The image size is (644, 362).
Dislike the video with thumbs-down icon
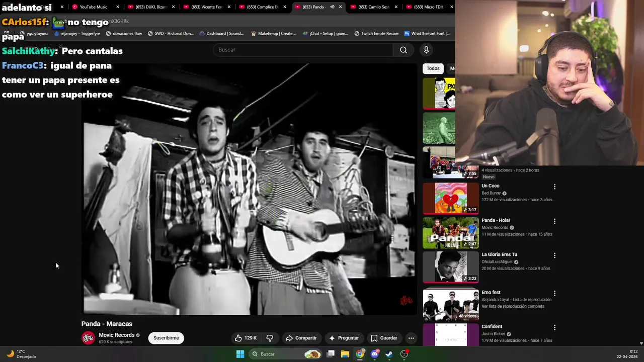point(270,338)
